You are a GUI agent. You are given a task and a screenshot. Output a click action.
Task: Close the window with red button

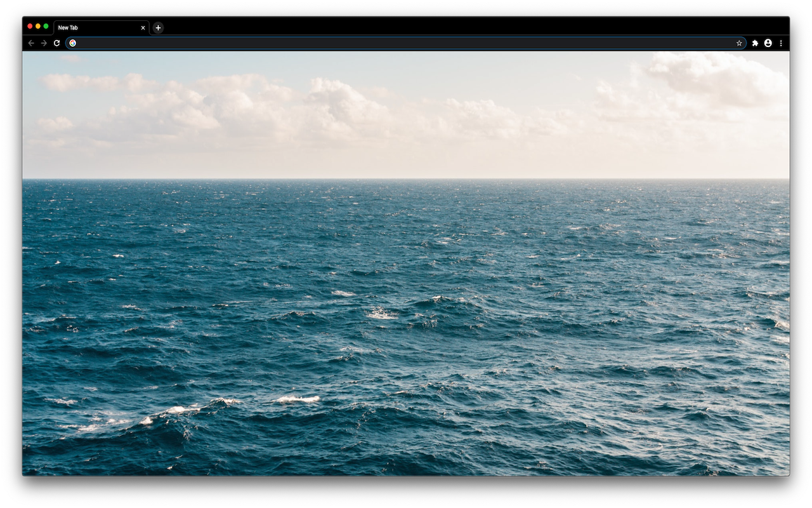click(30, 26)
